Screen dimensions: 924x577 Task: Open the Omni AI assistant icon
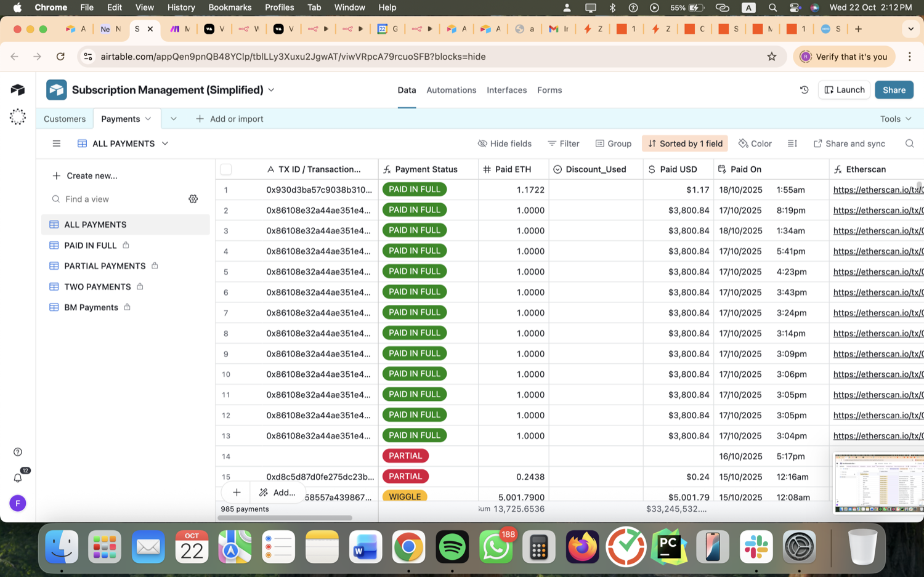coord(17,117)
